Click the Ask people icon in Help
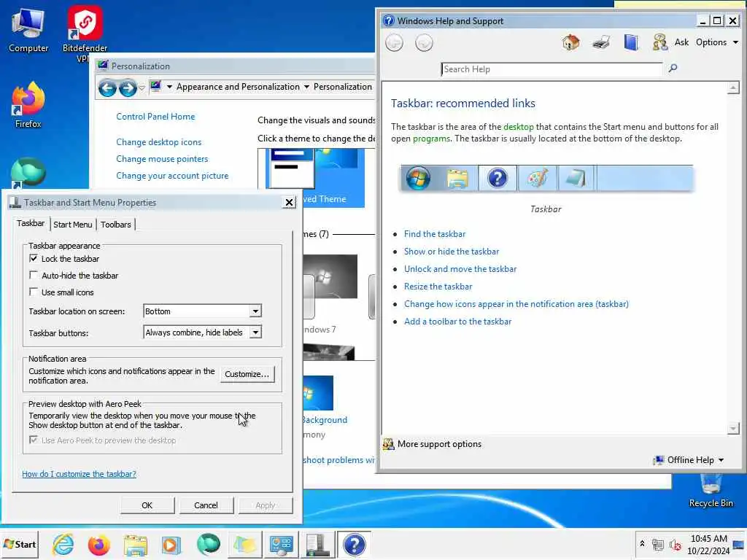This screenshot has width=747, height=560. (659, 42)
